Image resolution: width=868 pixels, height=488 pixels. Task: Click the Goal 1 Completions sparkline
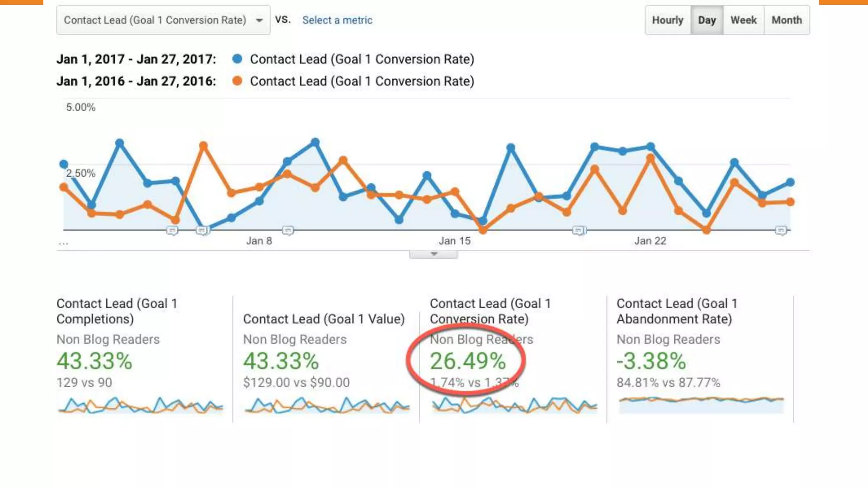140,405
